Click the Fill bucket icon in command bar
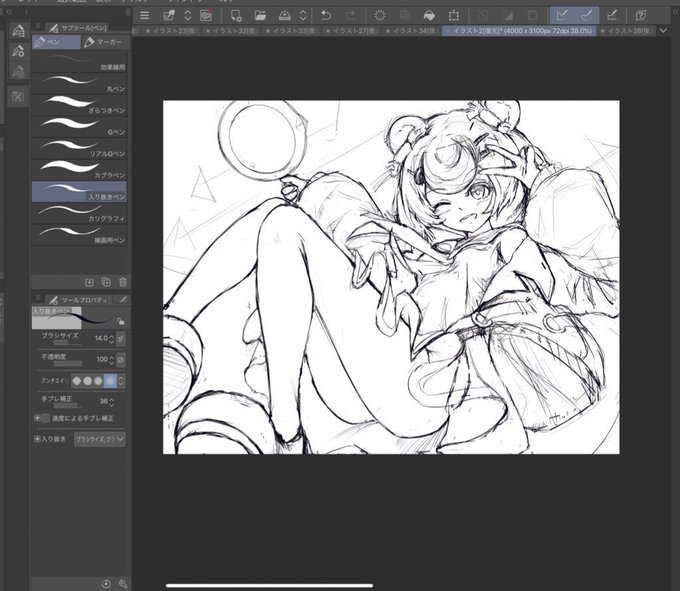This screenshot has width=680, height=591. click(x=429, y=16)
